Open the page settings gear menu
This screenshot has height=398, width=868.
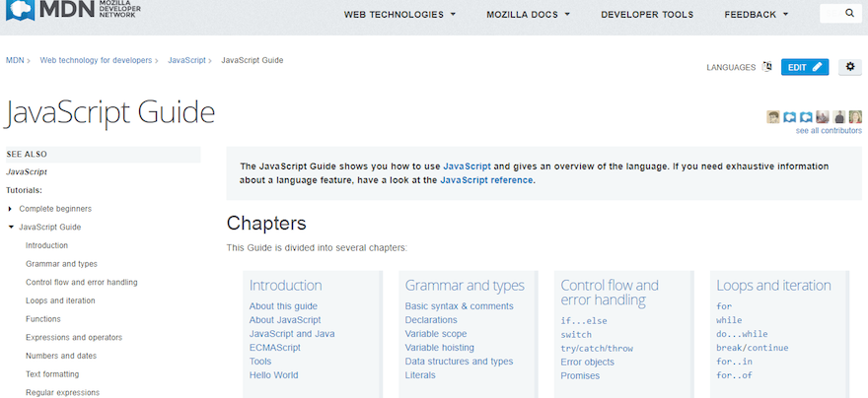(849, 67)
